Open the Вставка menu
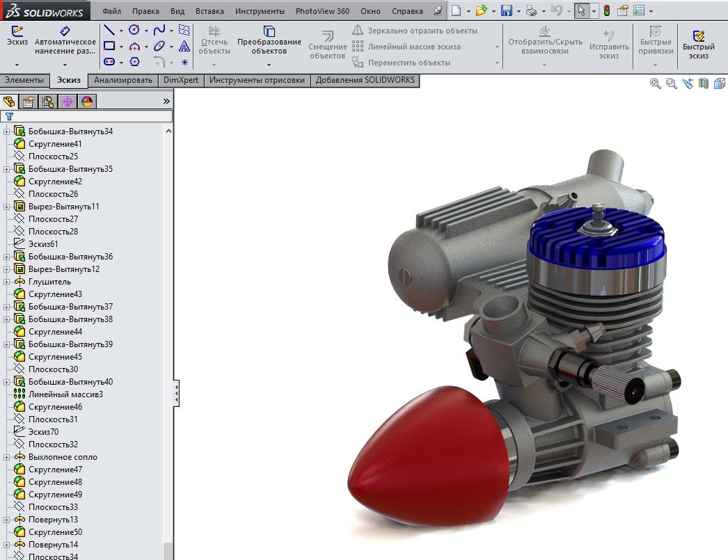Screen dimensions: 728x560 tap(210, 10)
